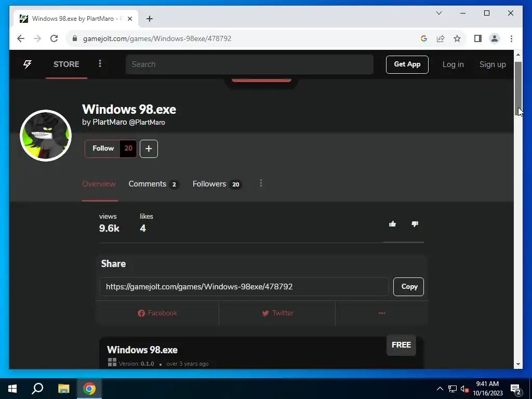This screenshot has height=399, width=532.
Task: Click the share URL text field
Action: click(244, 287)
